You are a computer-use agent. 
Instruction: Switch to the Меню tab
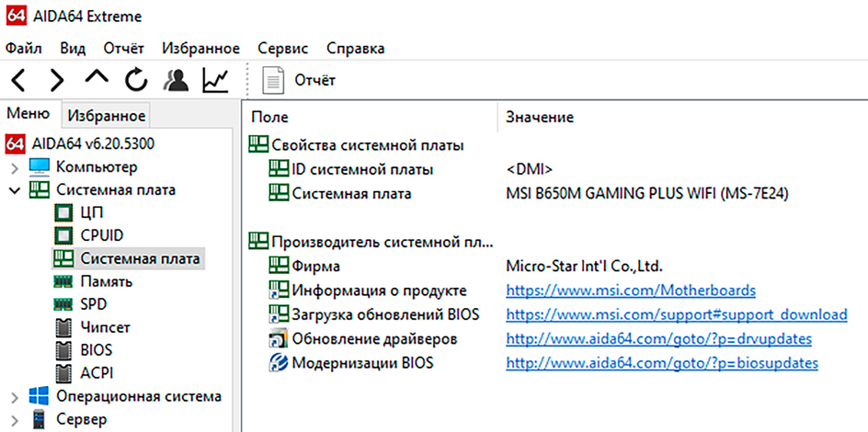click(x=29, y=115)
